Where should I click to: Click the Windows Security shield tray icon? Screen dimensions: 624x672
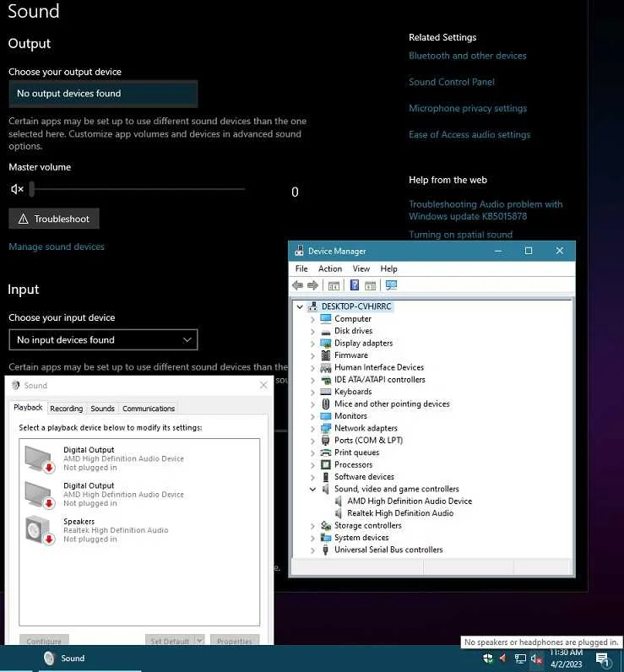[x=488, y=658]
